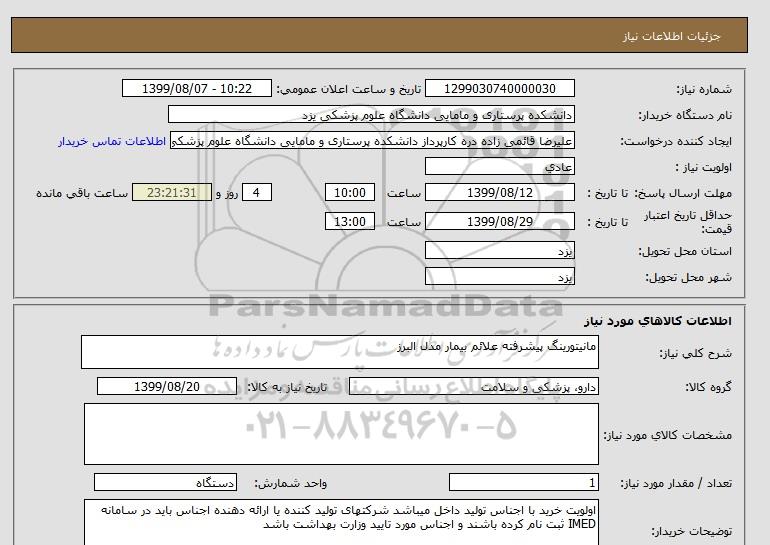Click the label گروه کالا
The width and height of the screenshot is (770, 545).
point(708,387)
